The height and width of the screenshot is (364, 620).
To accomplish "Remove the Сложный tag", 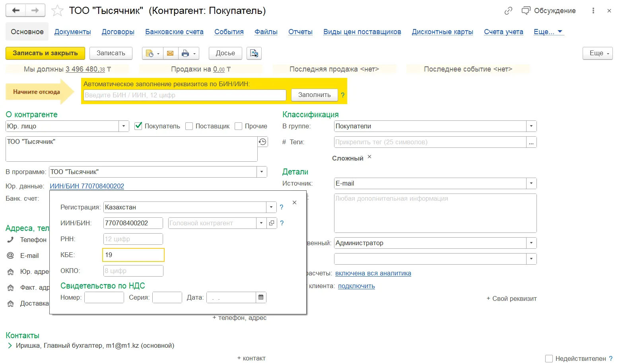I will (x=369, y=157).
